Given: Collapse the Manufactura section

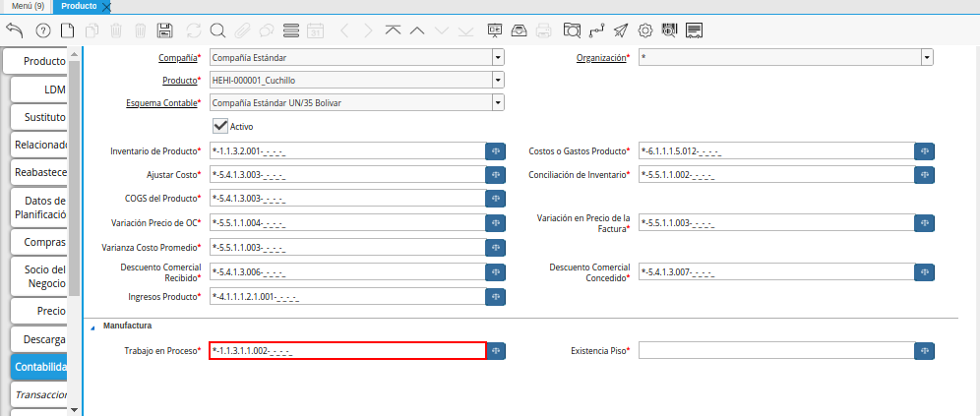Looking at the screenshot, I should (93, 327).
